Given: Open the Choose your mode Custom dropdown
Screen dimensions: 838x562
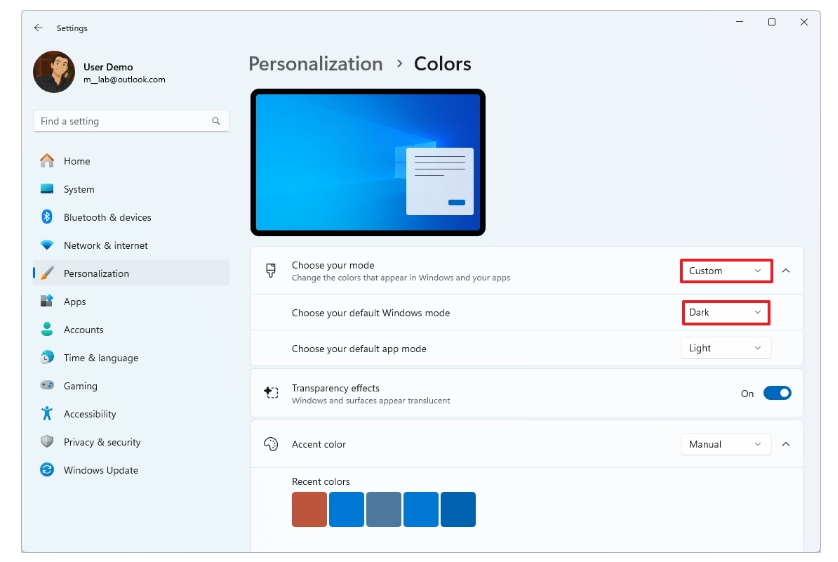Looking at the screenshot, I should 726,271.
